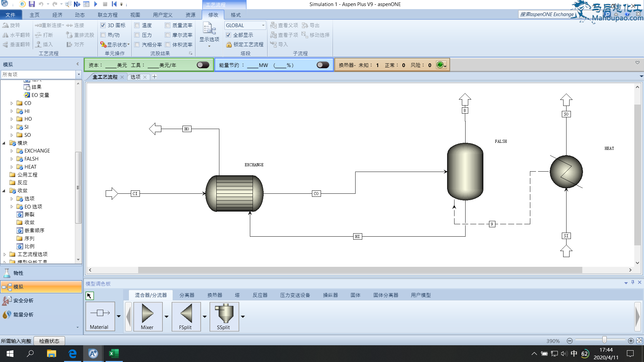Switch to the 换热器 palette tab
Image resolution: width=644 pixels, height=362 pixels.
click(x=215, y=295)
